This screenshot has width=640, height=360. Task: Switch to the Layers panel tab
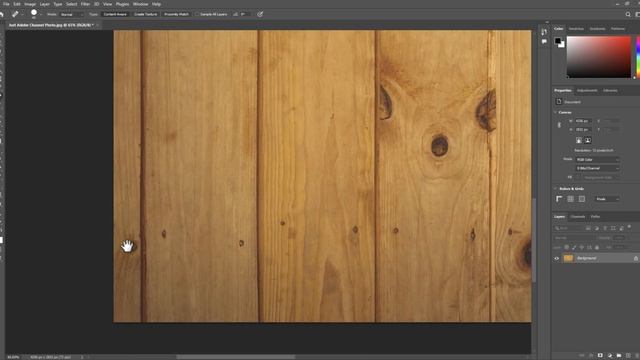click(559, 216)
